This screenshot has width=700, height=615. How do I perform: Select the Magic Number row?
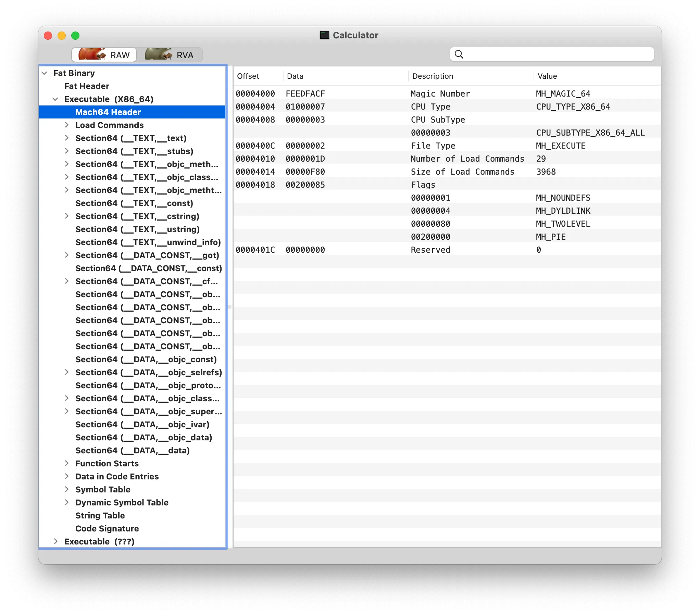coord(447,93)
